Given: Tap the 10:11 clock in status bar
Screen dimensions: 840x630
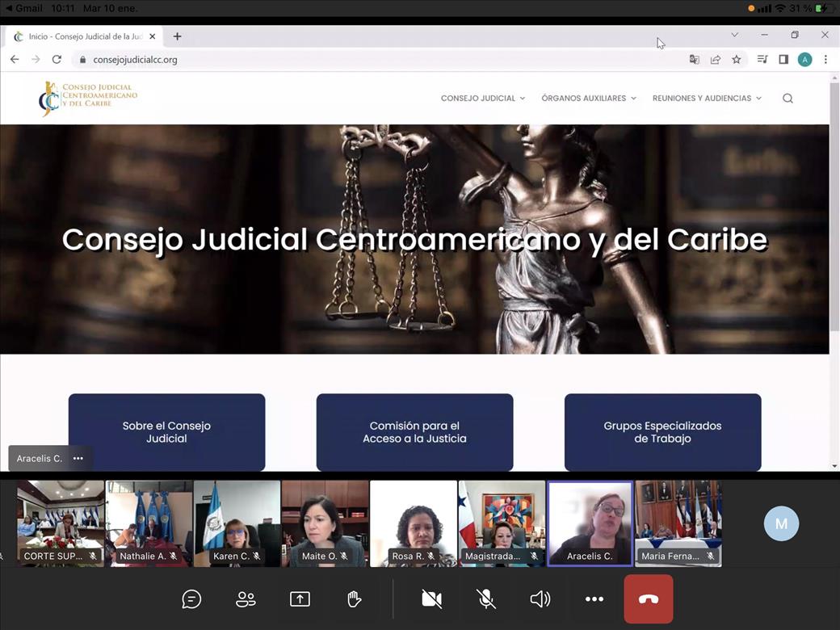Looking at the screenshot, I should coord(63,8).
